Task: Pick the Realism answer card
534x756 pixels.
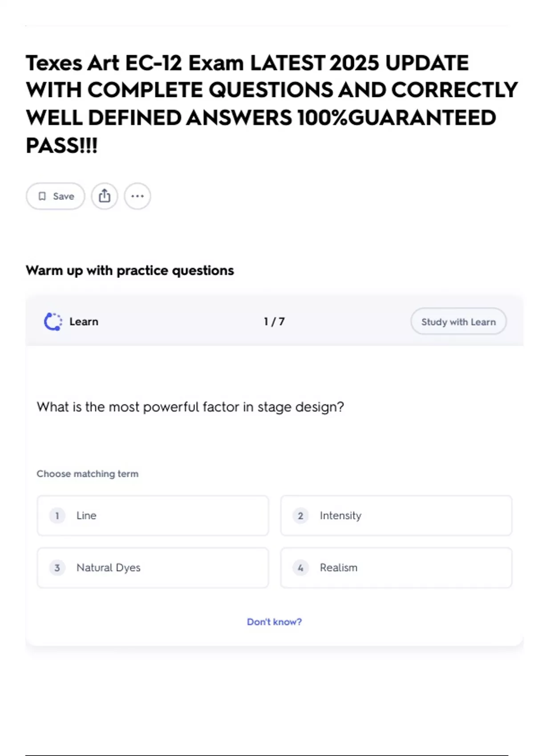Action: 396,567
